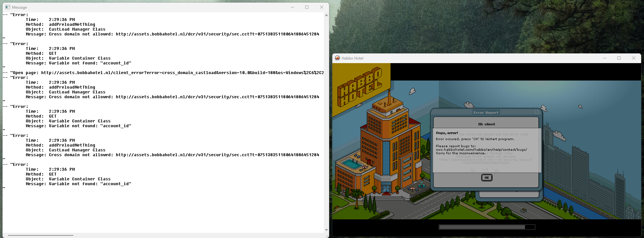Viewport: 644px width, 238px height.
Task: Click the "ID: client" text in Error Report
Action: pyautogui.click(x=486, y=124)
